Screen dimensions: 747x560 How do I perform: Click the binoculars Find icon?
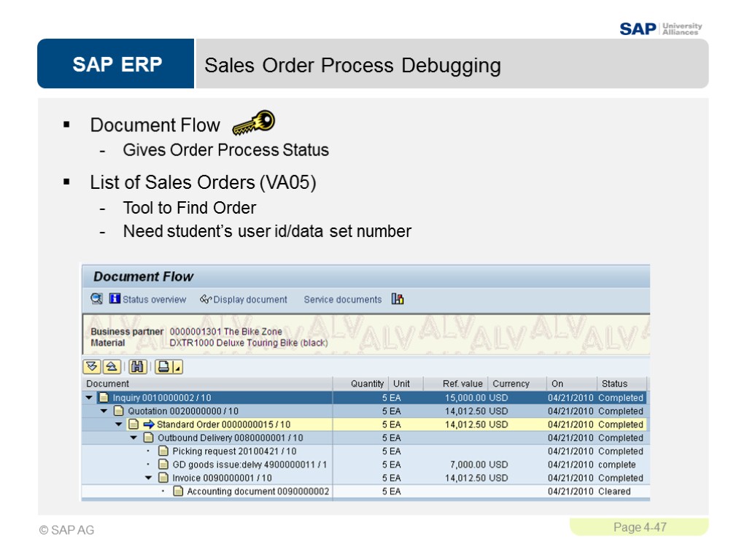tap(138, 365)
